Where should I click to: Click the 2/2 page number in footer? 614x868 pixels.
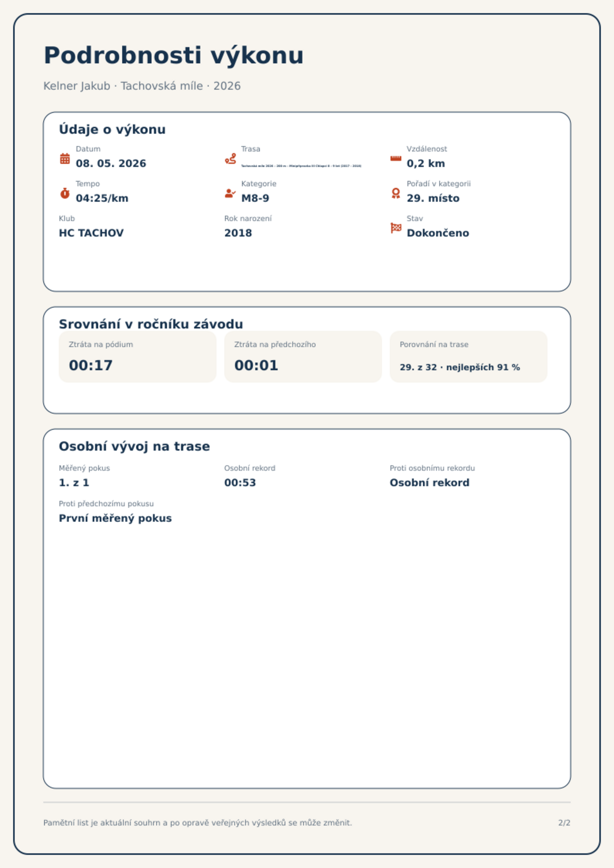[564, 823]
